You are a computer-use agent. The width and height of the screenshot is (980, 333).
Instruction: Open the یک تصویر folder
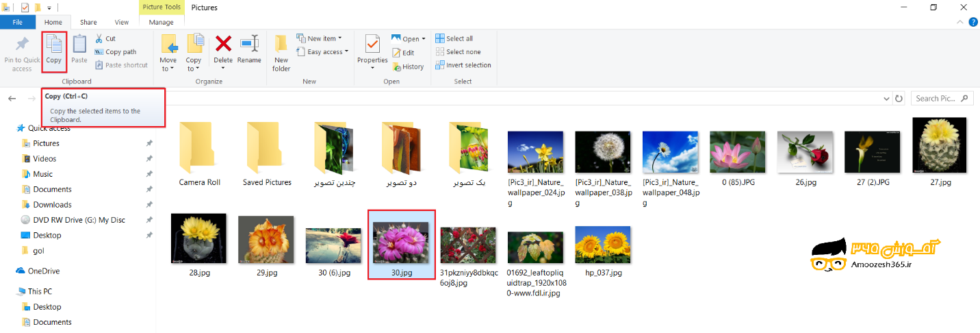(469, 153)
